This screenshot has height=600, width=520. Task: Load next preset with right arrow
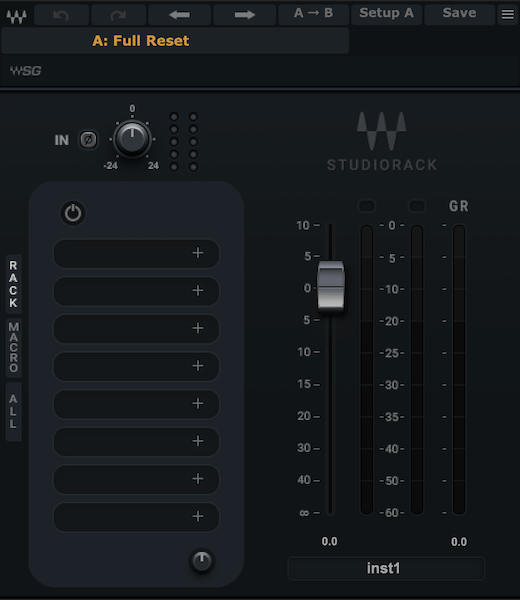coord(245,15)
